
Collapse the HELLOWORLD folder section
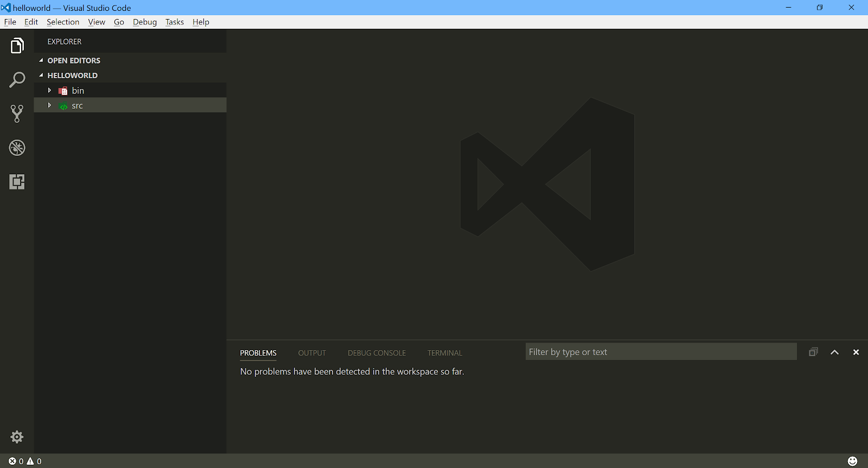[41, 75]
